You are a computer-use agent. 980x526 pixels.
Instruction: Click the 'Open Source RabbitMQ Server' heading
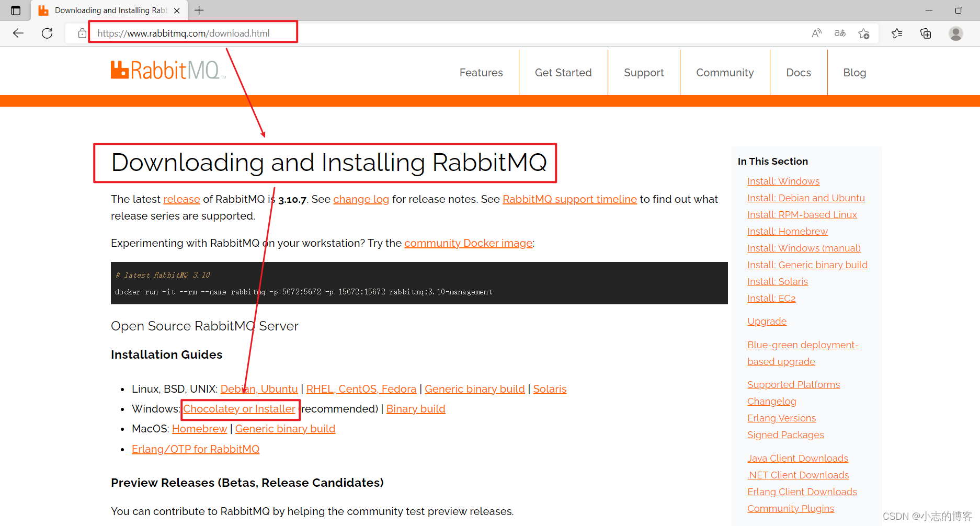click(x=204, y=326)
